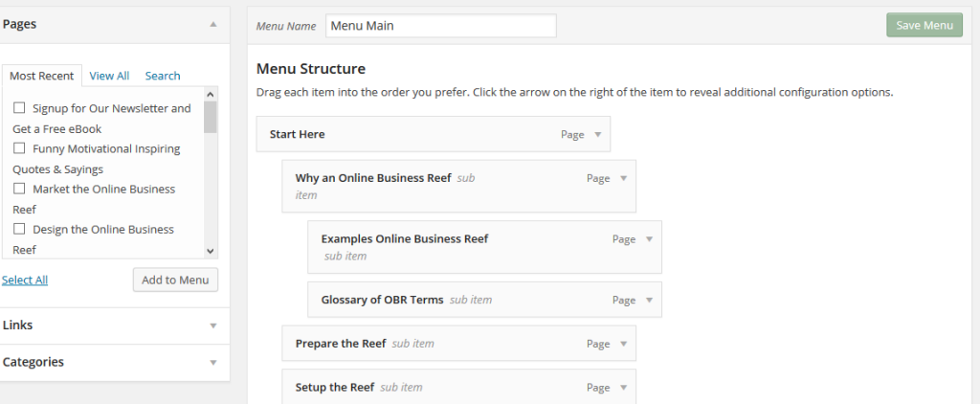Screen dimensions: 980x404
Task: Open the Search tab
Action: [x=163, y=76]
